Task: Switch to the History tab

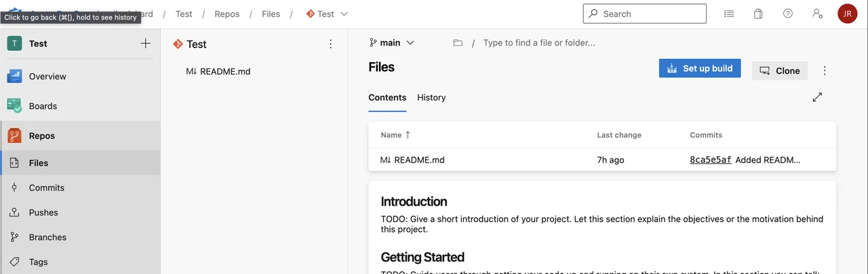Action: tap(431, 98)
